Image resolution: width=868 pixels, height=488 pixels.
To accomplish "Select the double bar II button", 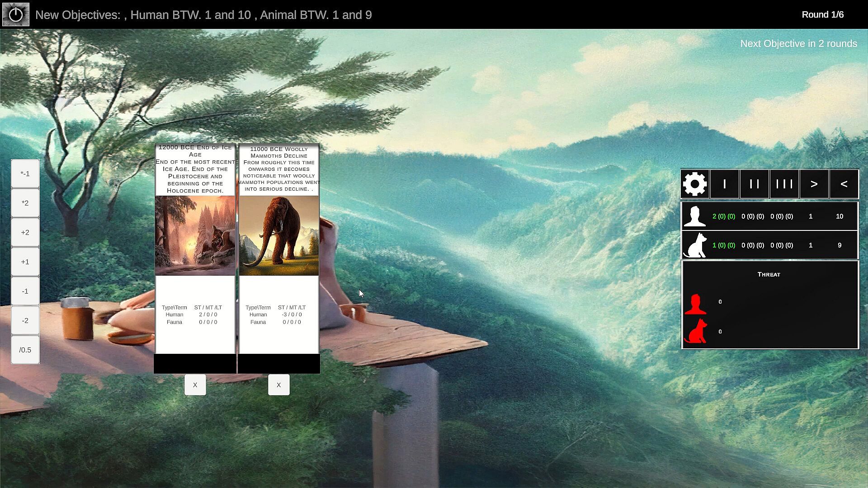I will pos(755,184).
